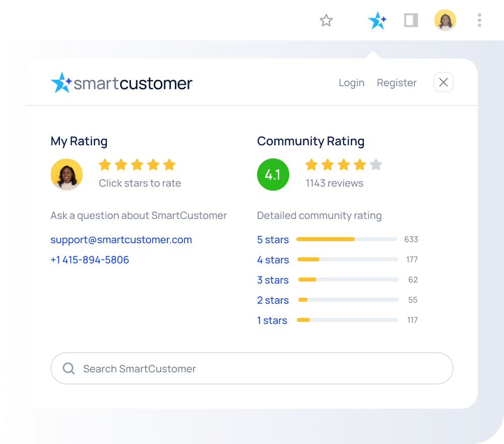Rate three stars under My Rating
This screenshot has height=444, width=504.
tap(137, 164)
